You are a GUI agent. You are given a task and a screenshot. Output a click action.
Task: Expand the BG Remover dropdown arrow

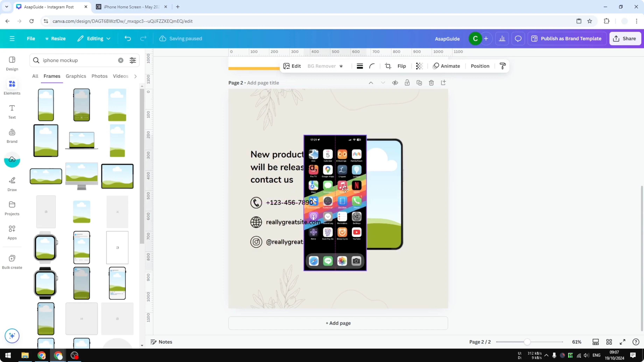pos(341,66)
